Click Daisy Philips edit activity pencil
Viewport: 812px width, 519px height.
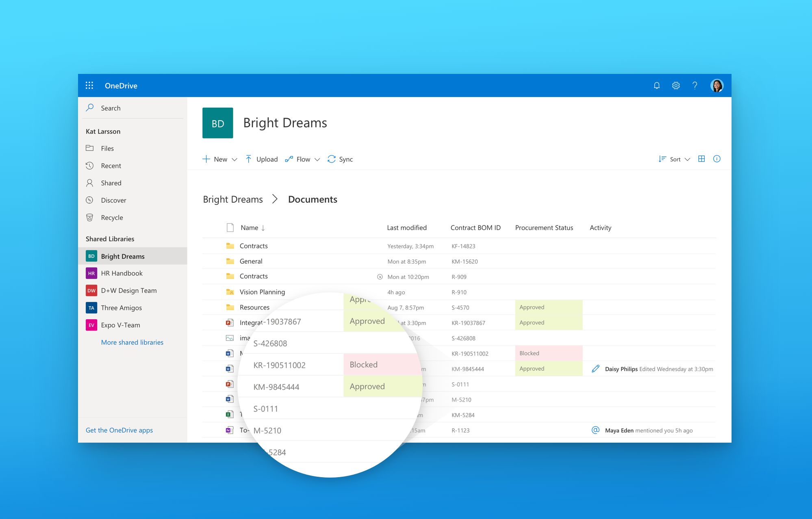(595, 369)
